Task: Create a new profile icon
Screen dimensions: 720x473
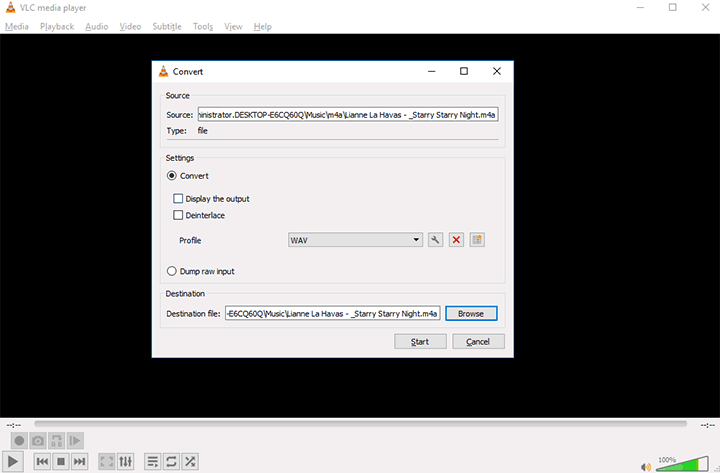Action: click(477, 240)
